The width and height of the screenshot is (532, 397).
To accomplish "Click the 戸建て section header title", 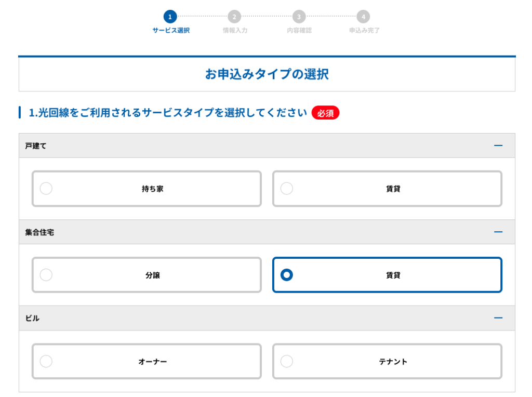I will [36, 146].
